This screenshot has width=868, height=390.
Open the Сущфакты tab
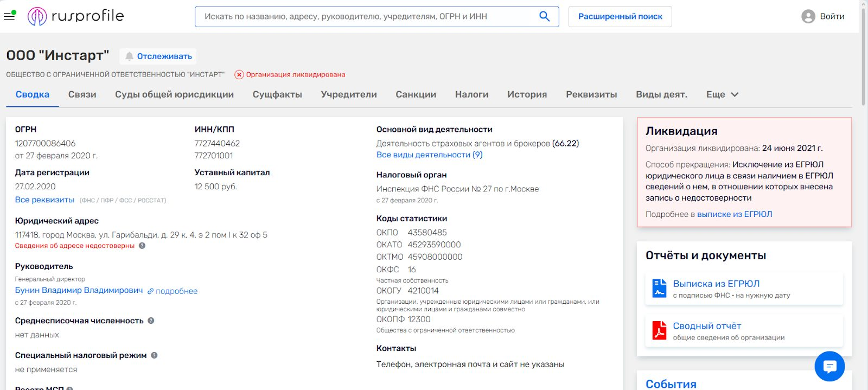277,94
